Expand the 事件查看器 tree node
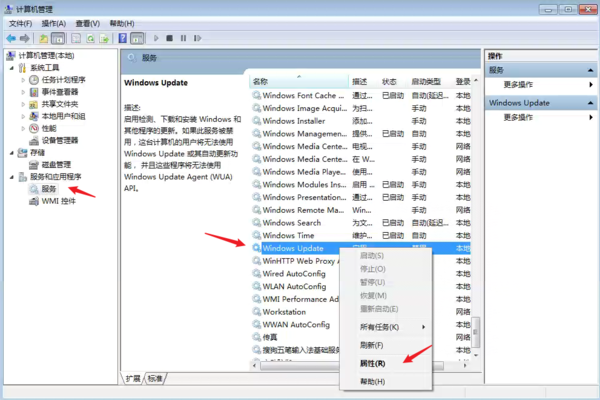The height and width of the screenshot is (400, 600). point(22,92)
